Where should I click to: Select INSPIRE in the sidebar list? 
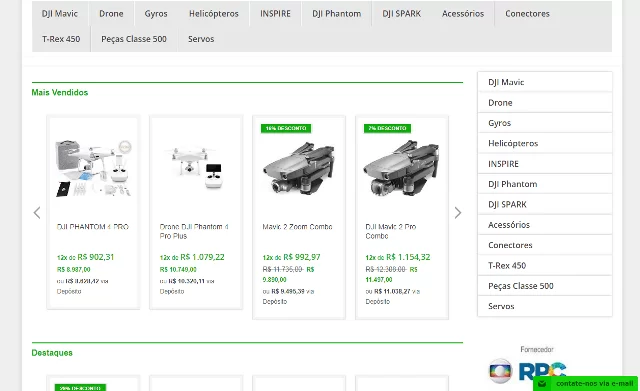545,164
